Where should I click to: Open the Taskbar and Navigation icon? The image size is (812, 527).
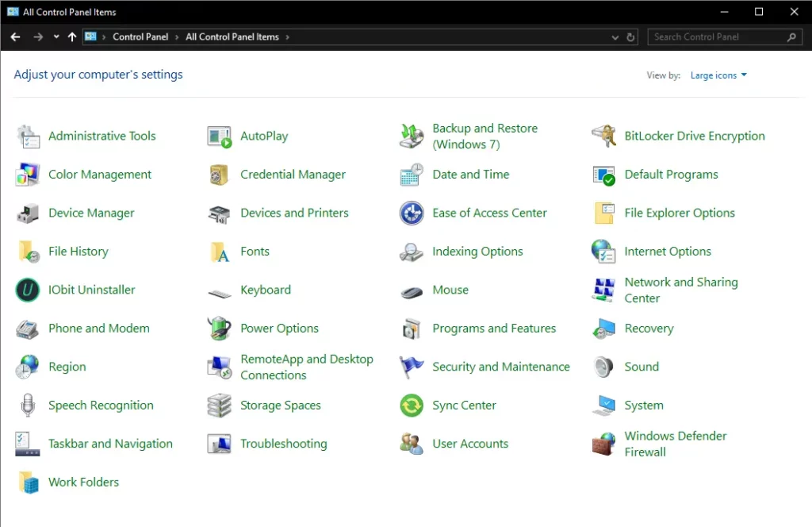tap(28, 444)
